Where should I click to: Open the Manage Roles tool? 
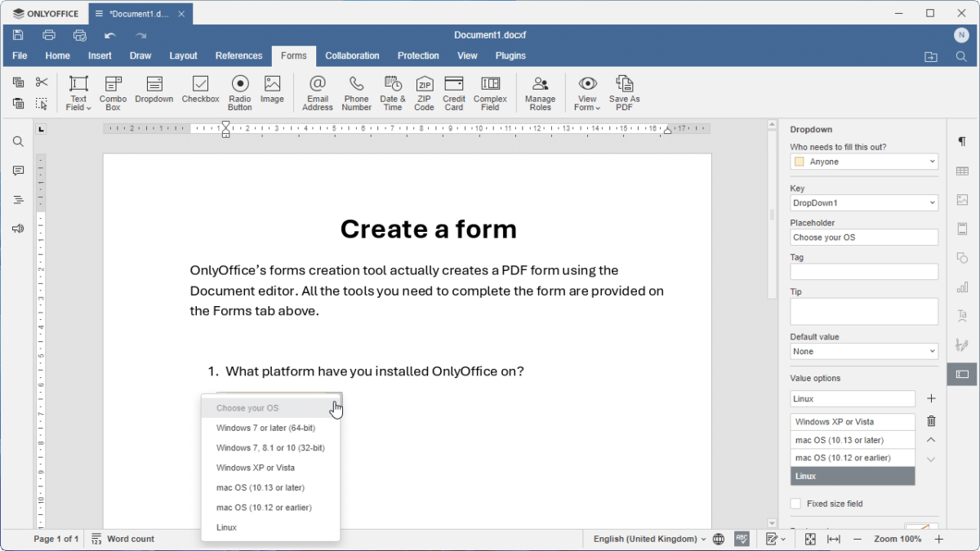[540, 91]
